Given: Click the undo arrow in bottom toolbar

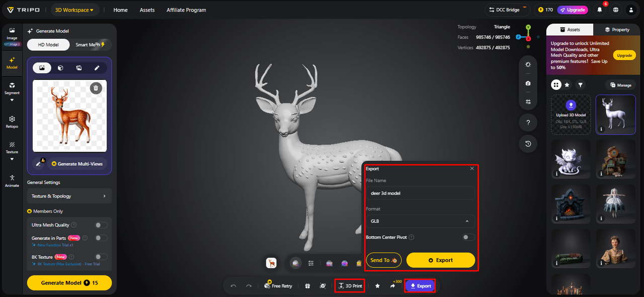Looking at the screenshot, I should (233, 286).
